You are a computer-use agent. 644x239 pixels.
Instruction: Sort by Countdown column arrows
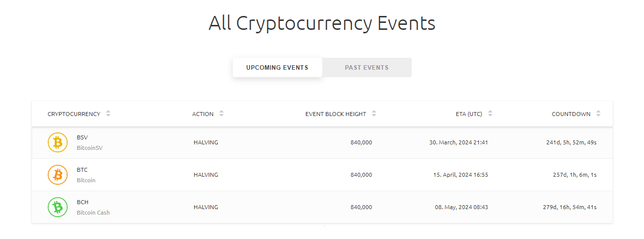[598, 114]
